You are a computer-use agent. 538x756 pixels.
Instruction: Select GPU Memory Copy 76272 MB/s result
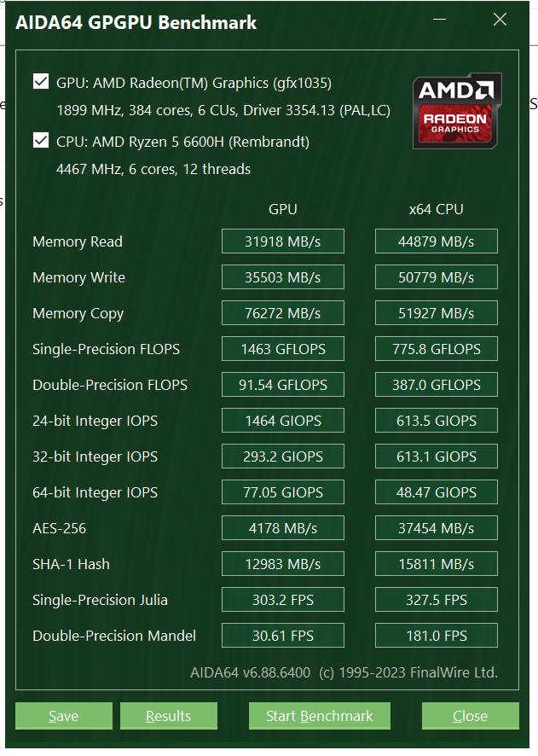pyautogui.click(x=283, y=313)
